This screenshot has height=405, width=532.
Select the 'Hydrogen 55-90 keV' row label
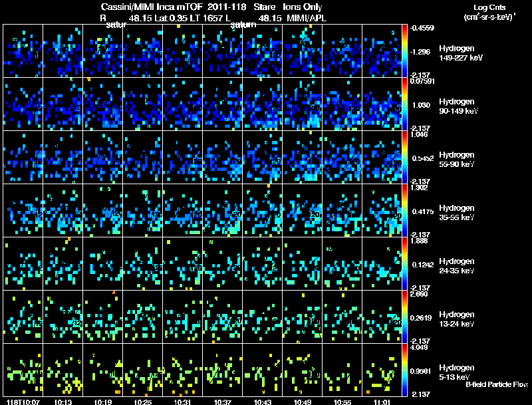457,160
